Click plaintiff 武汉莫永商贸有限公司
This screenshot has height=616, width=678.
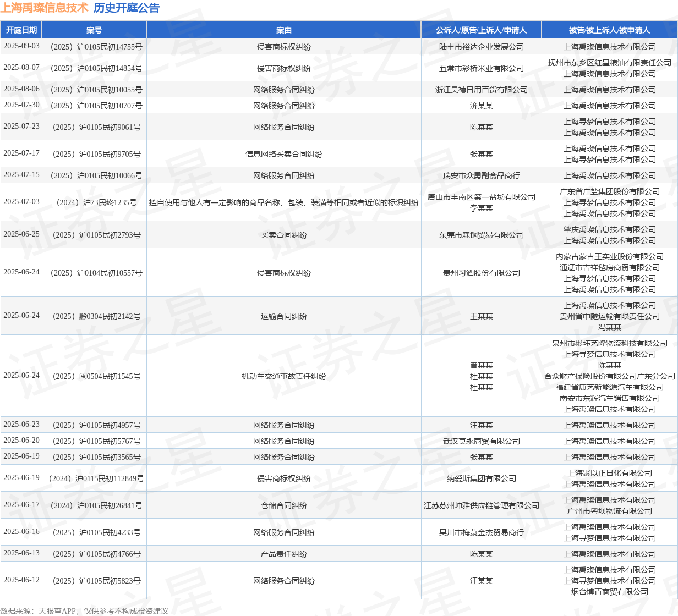482,441
